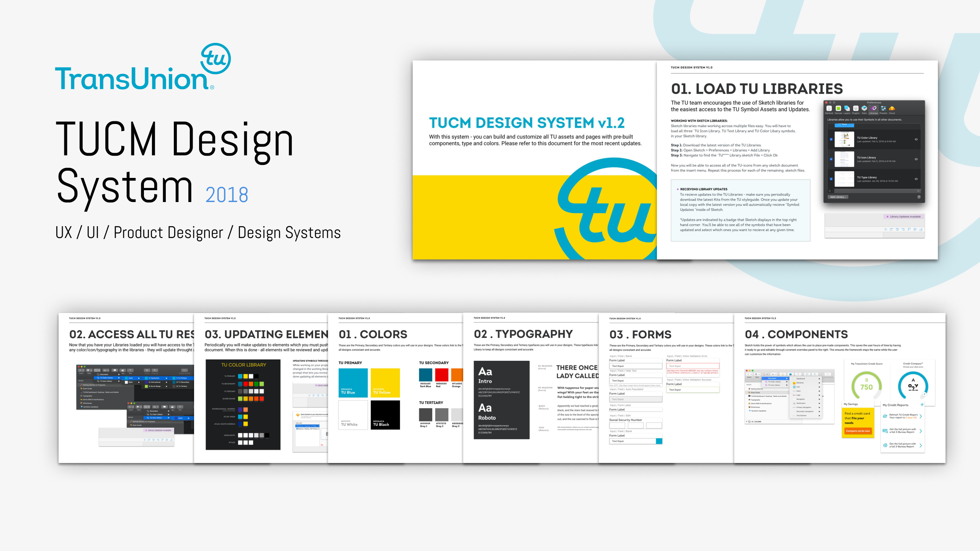Expand the Primary Navigation submenu arrow

(x=819, y=408)
